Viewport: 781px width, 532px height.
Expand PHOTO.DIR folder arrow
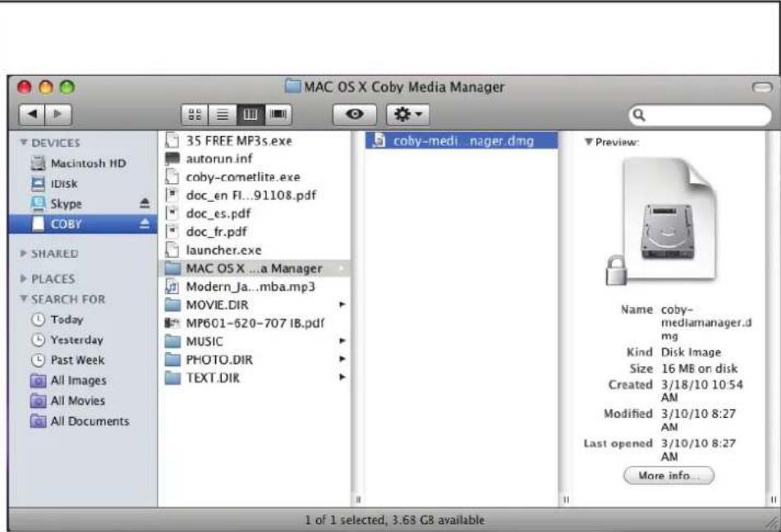pos(342,359)
